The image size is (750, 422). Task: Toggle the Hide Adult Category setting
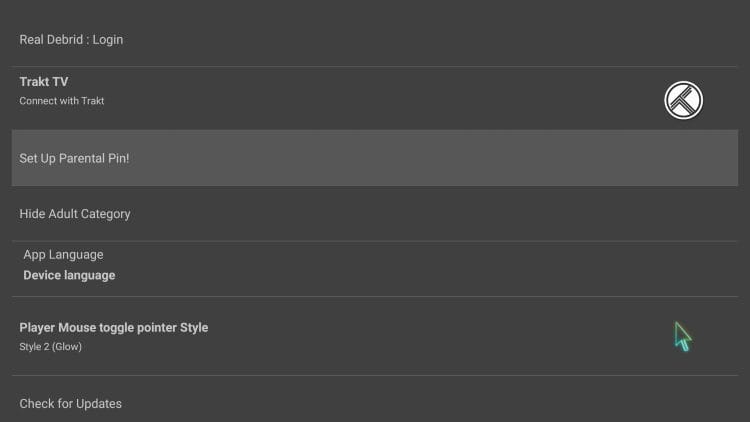pos(75,214)
